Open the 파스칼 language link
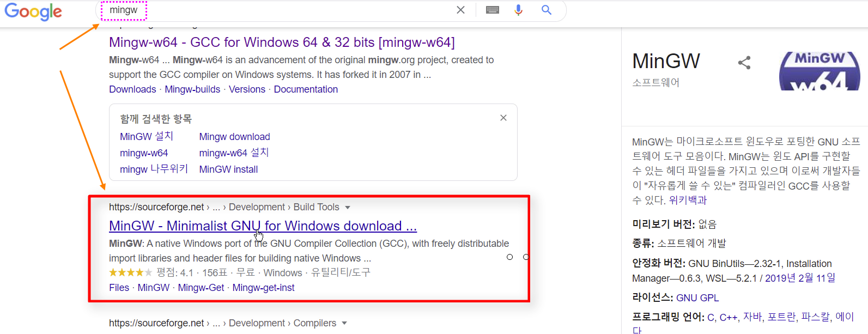Viewport: 868px width, 334px height. point(815,317)
